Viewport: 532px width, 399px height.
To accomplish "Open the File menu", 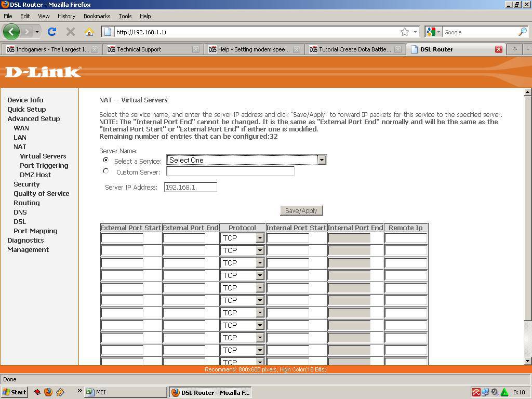I will 7,16.
